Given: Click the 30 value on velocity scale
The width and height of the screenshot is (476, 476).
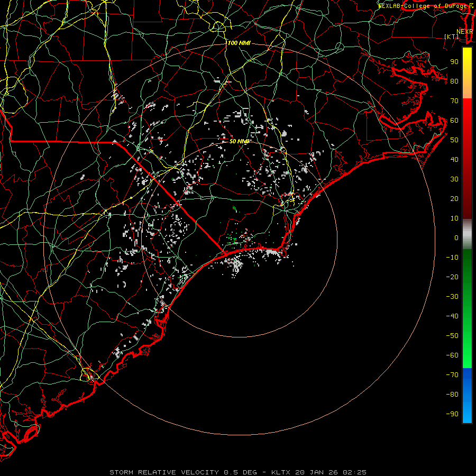Looking at the screenshot, I should [454, 179].
